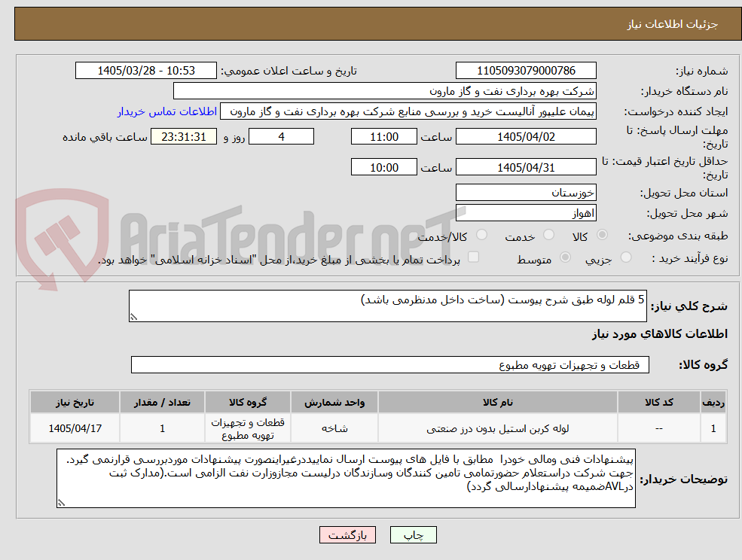Click the واحد شمارش column header

coord(334,402)
